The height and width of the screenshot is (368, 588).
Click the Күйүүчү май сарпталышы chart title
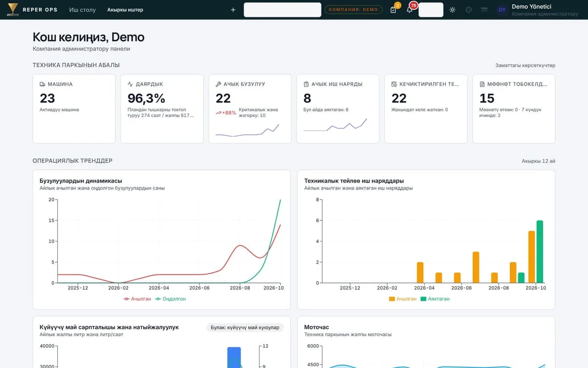pos(109,327)
